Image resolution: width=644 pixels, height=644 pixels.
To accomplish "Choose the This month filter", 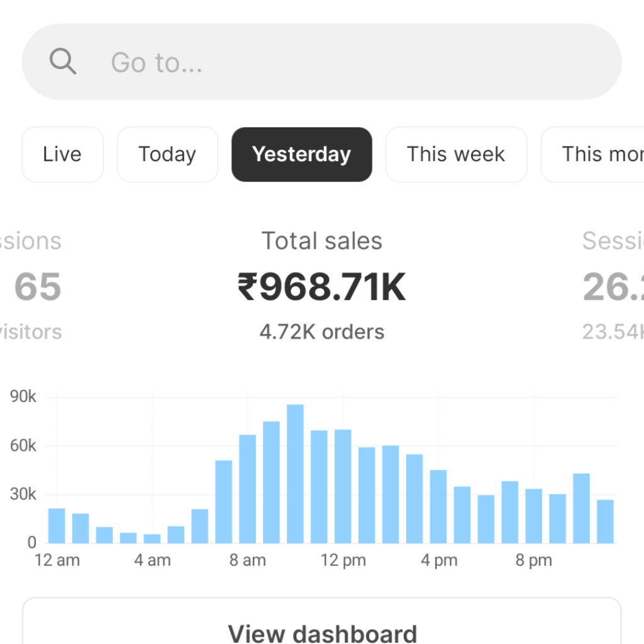I will click(x=597, y=155).
